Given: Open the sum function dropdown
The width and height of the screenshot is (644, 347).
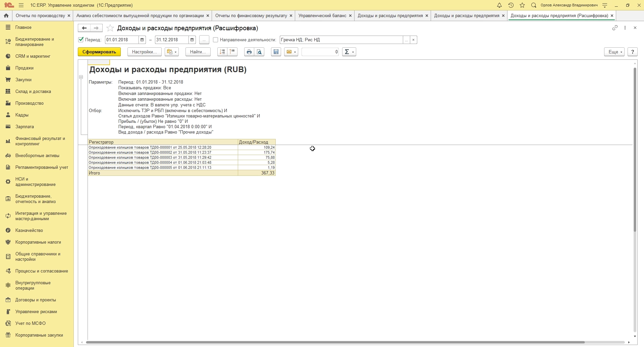Looking at the screenshot, I should pyautogui.click(x=349, y=52).
